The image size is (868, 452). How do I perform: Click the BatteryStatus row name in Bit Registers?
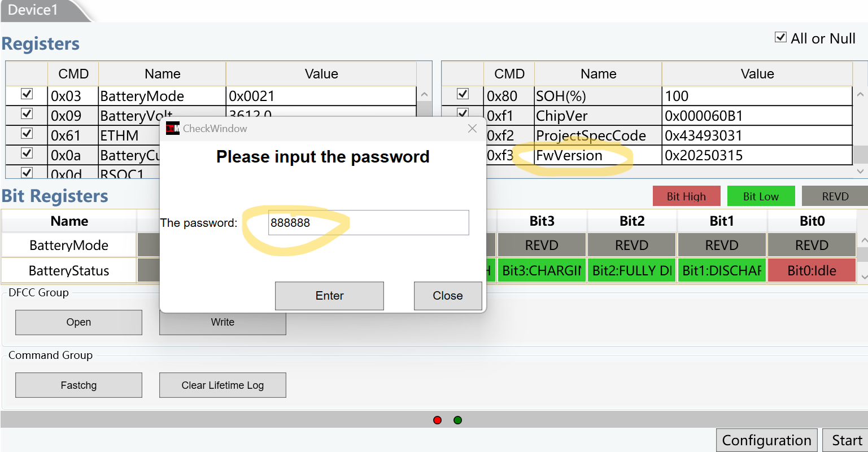(69, 270)
